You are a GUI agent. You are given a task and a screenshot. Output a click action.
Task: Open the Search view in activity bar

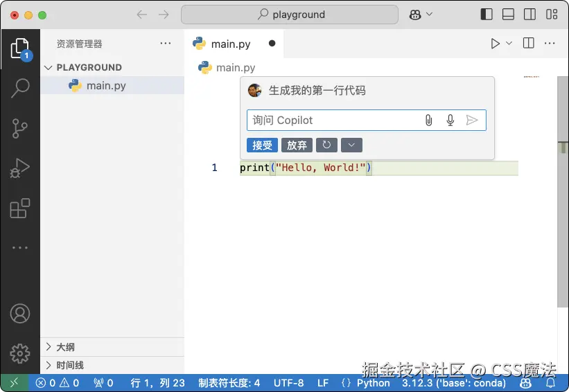pyautogui.click(x=20, y=88)
